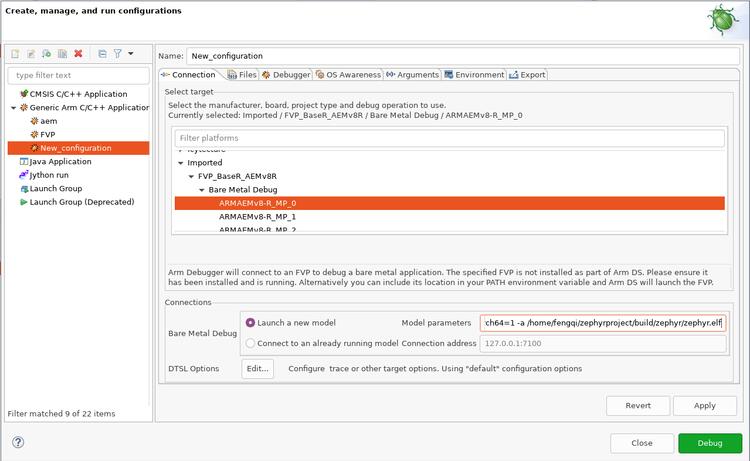The width and height of the screenshot is (750, 461).
Task: Click the Model parameters text field
Action: click(603, 323)
